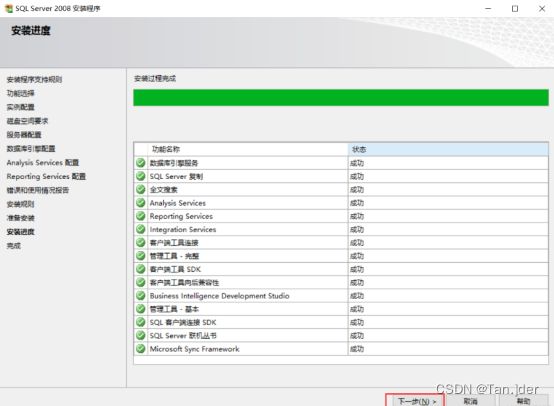This screenshot has height=406, width=554.
Task: Maximize the SQL Server 2008 setup window
Action: [515, 8]
